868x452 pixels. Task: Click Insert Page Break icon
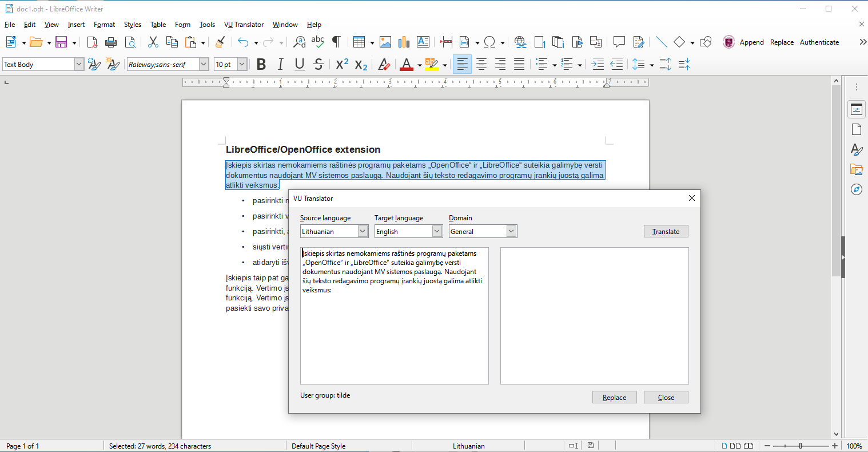tap(447, 42)
